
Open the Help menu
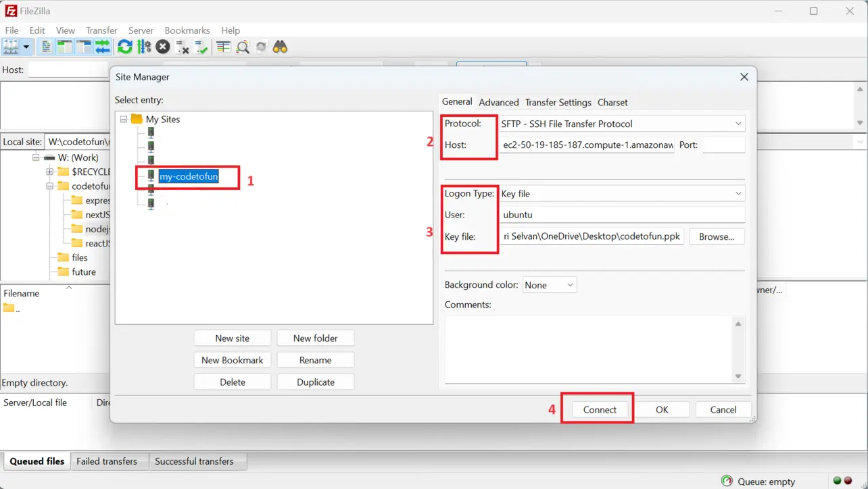click(x=231, y=30)
